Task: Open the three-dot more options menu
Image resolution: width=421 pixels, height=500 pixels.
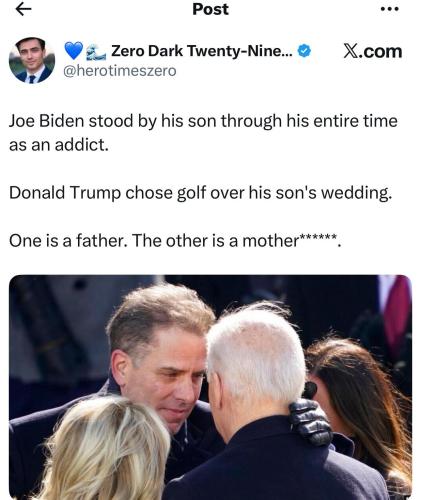Action: (x=390, y=9)
